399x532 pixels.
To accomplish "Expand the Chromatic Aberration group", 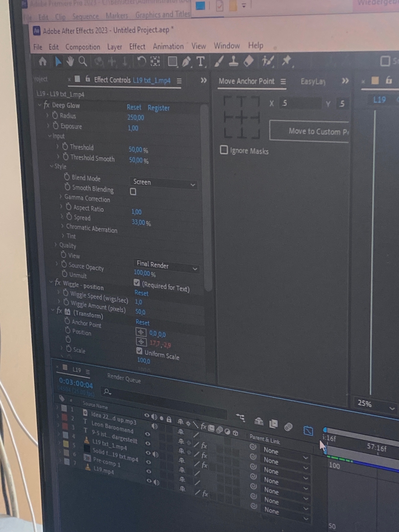I will pos(62,226).
